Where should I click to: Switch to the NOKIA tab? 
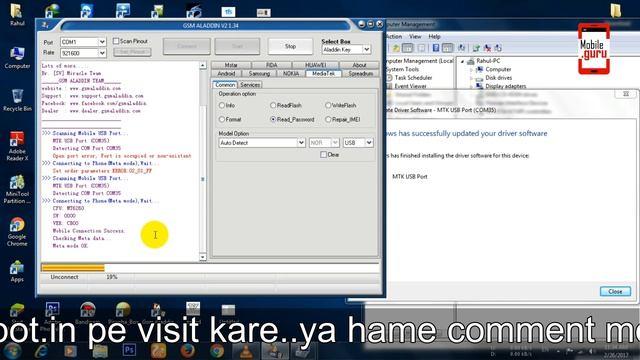tap(291, 73)
